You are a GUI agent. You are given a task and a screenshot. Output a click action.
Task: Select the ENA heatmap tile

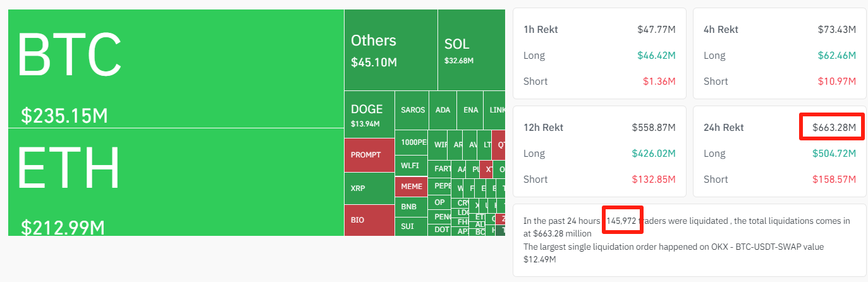click(x=471, y=110)
